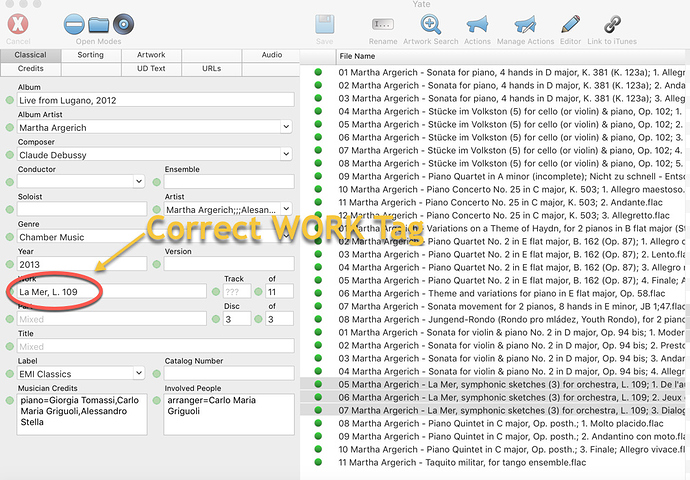Open folder mode via folder icon
The width and height of the screenshot is (690, 480).
pos(99,25)
